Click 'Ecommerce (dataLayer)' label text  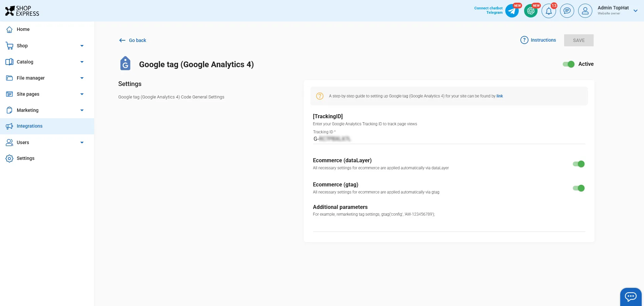coord(342,161)
